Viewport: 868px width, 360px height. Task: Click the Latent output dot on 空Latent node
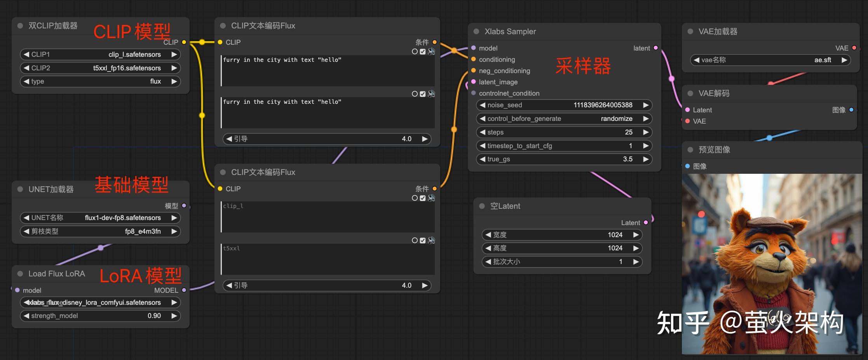click(x=646, y=222)
